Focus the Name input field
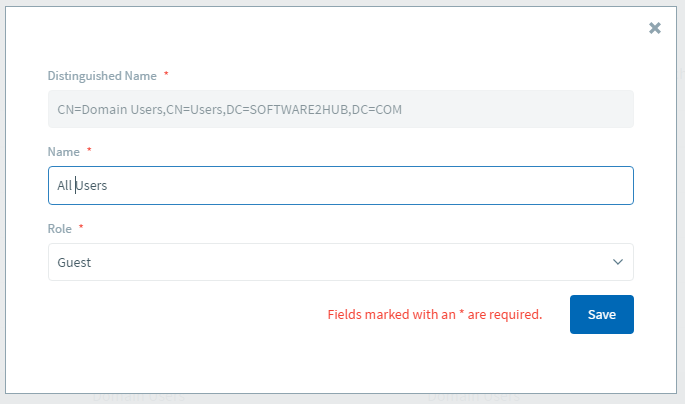 [340, 185]
